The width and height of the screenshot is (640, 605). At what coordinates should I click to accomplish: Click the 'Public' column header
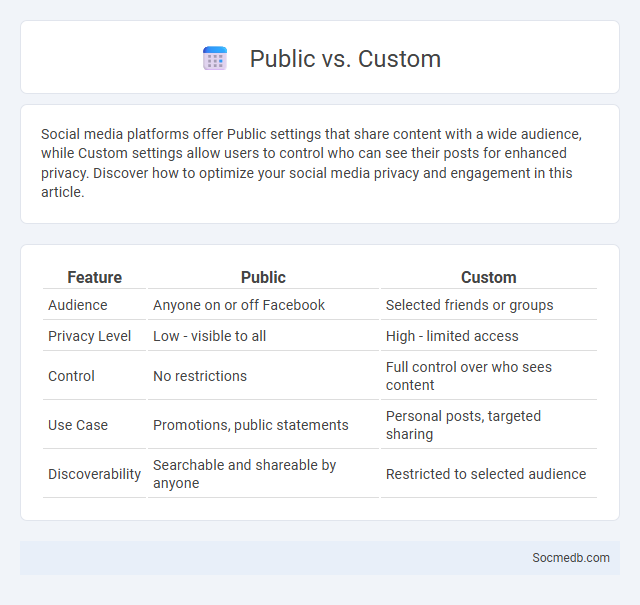click(x=263, y=277)
